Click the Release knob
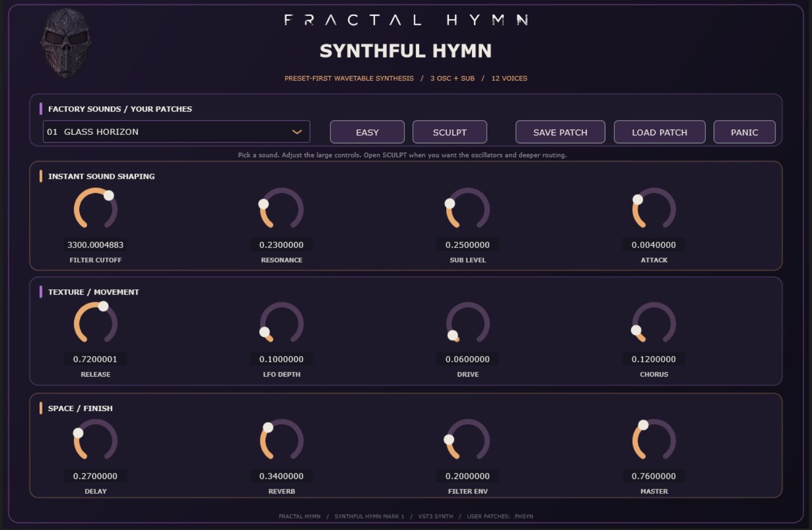Viewport: 812px width, 530px height. 96,323
